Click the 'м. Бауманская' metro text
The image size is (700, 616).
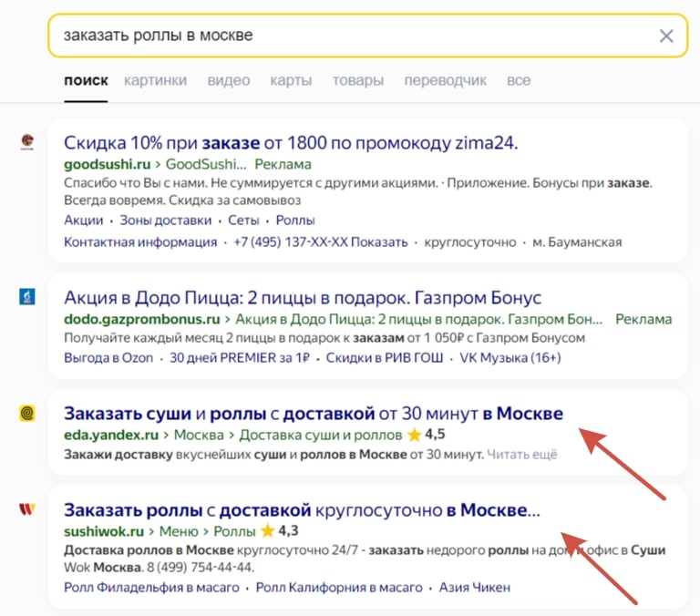(x=577, y=242)
